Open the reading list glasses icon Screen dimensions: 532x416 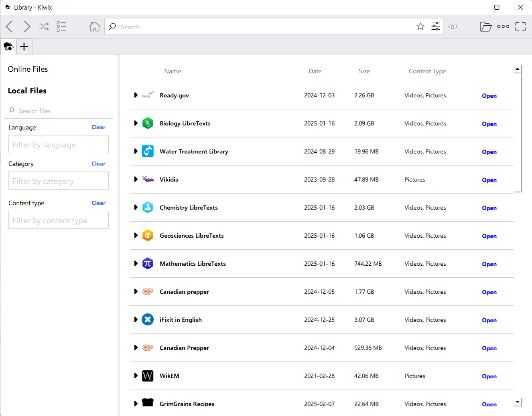(x=453, y=27)
